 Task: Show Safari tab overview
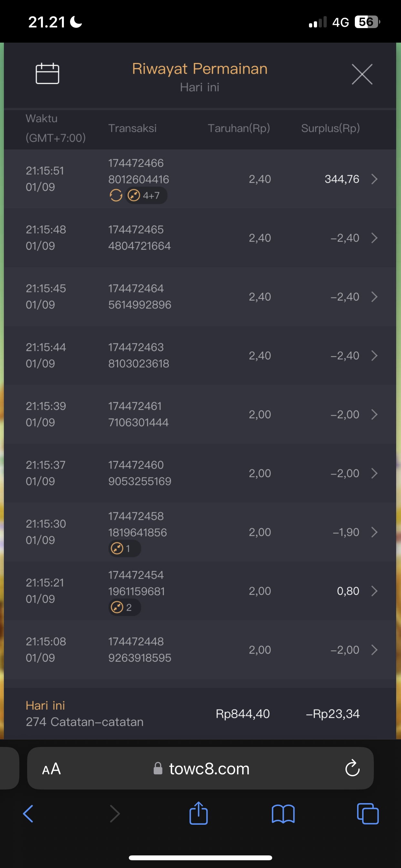pos(367,814)
